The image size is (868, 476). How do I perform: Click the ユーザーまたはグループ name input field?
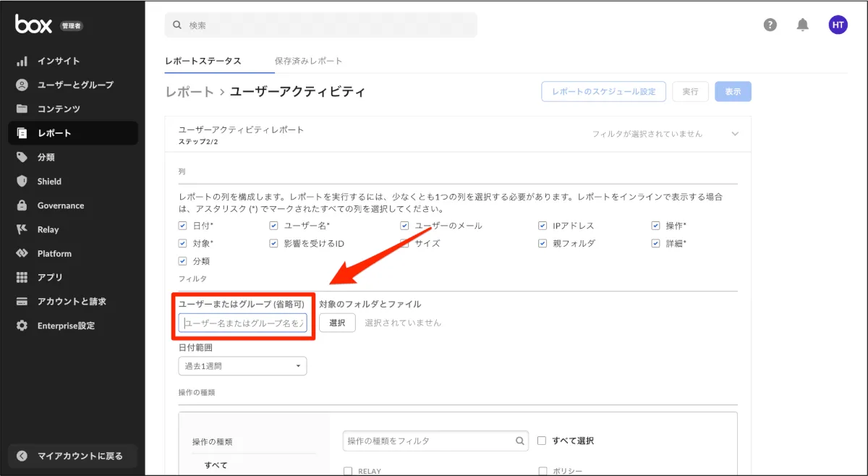(242, 323)
